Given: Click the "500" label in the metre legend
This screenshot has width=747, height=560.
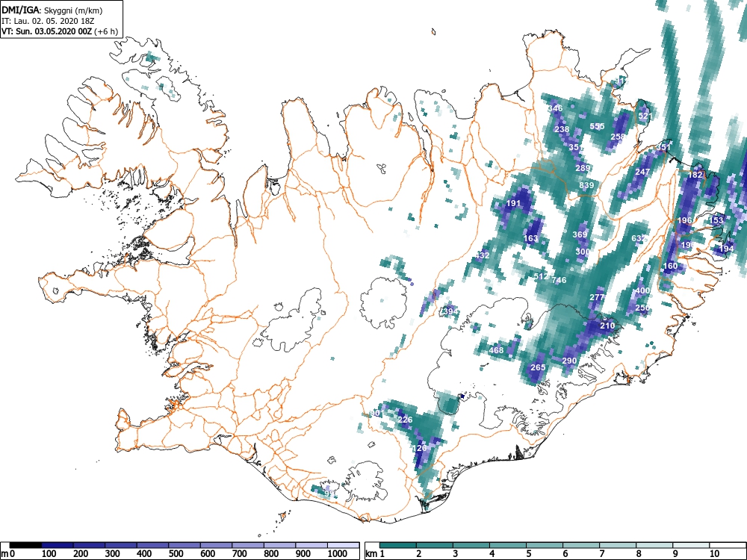Looking at the screenshot, I should [x=176, y=554].
